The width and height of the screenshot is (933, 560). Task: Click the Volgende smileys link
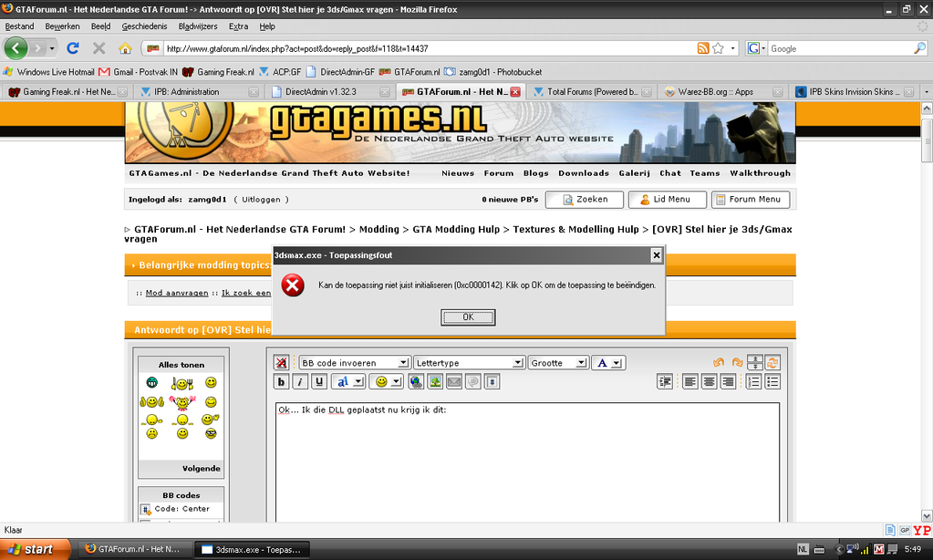click(202, 469)
